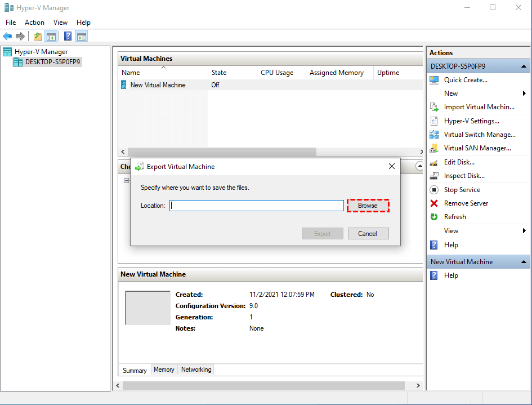Click the Off state cell
This screenshot has height=405, width=532.
[215, 85]
